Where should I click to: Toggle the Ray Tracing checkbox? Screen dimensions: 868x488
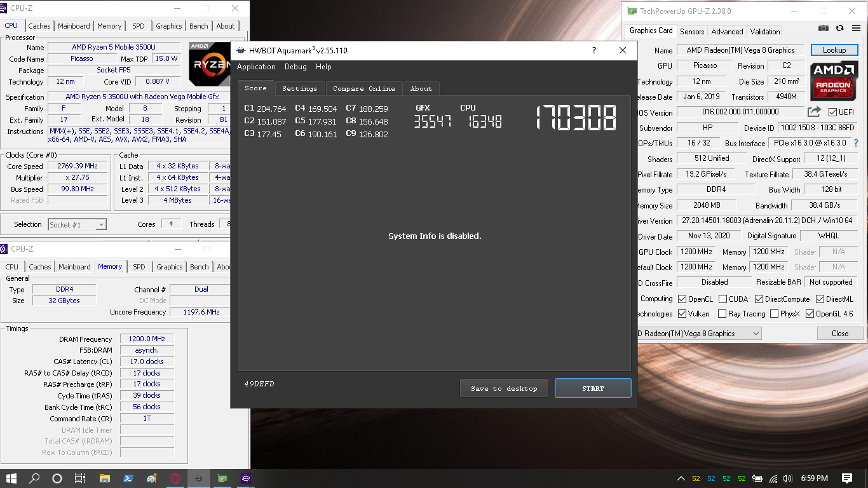[722, 314]
